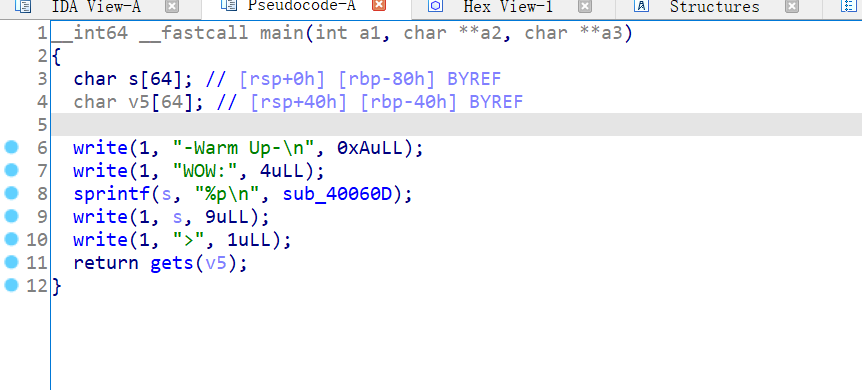Switch to the Structures tab
The width and height of the screenshot is (862, 390).
[714, 7]
